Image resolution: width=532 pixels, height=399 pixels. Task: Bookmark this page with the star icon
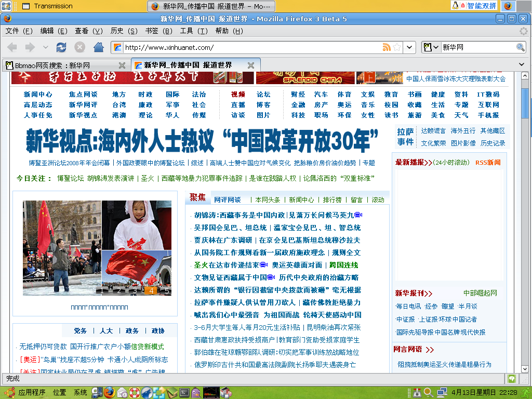[x=396, y=47]
